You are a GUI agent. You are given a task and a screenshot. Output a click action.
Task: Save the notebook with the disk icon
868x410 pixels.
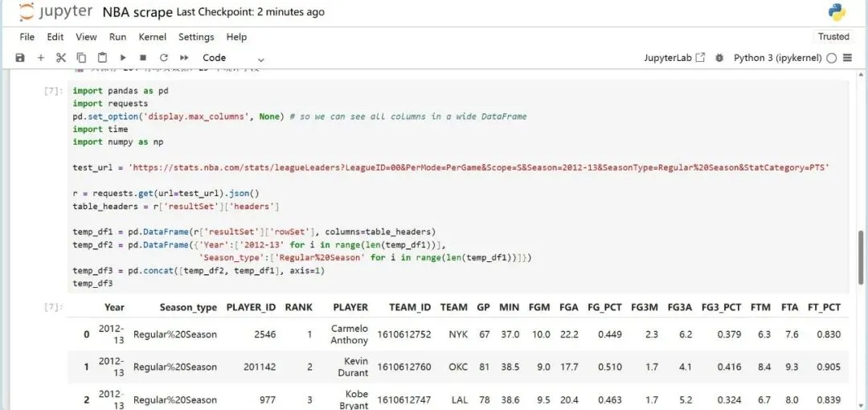click(x=20, y=58)
